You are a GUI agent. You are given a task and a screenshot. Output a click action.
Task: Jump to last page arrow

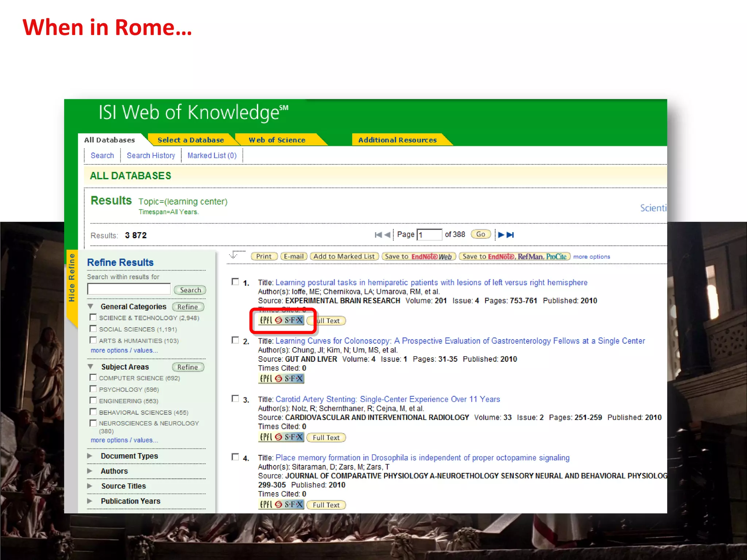pos(510,235)
